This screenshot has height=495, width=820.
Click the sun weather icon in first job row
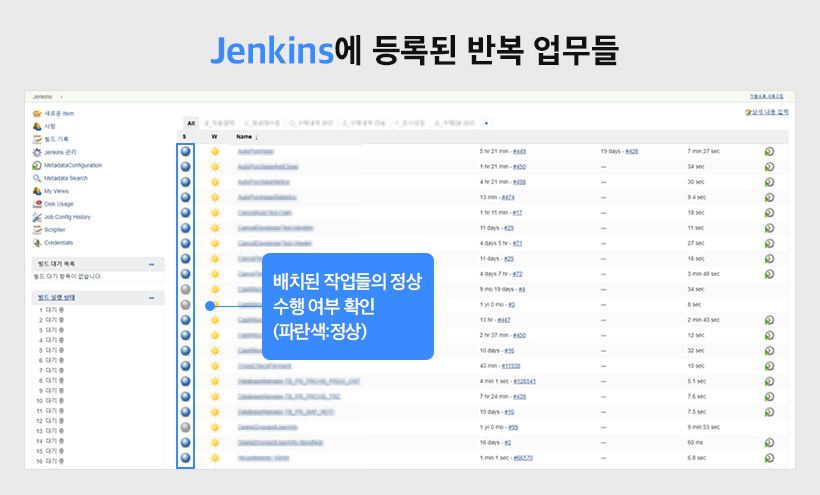(x=214, y=152)
